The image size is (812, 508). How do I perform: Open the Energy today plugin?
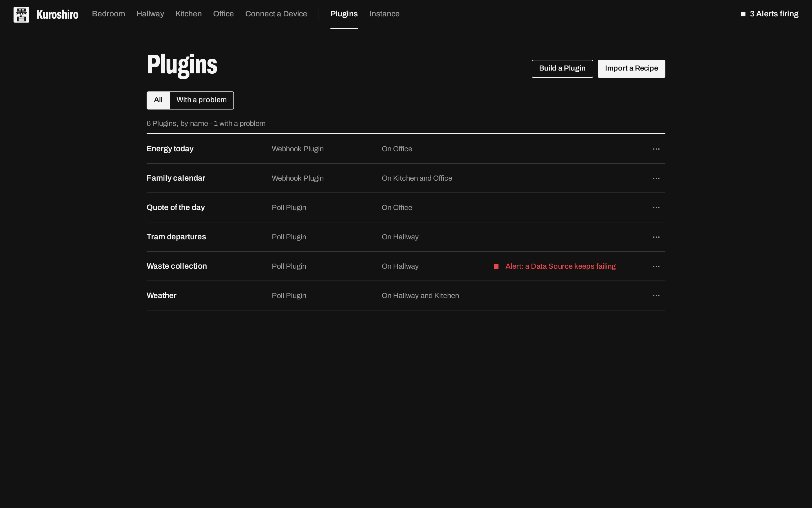(x=170, y=149)
